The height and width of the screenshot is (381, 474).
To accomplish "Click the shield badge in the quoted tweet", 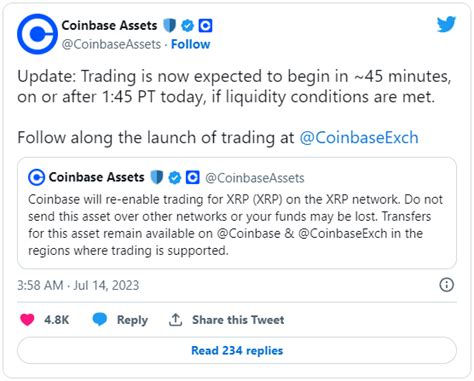I will (x=157, y=177).
